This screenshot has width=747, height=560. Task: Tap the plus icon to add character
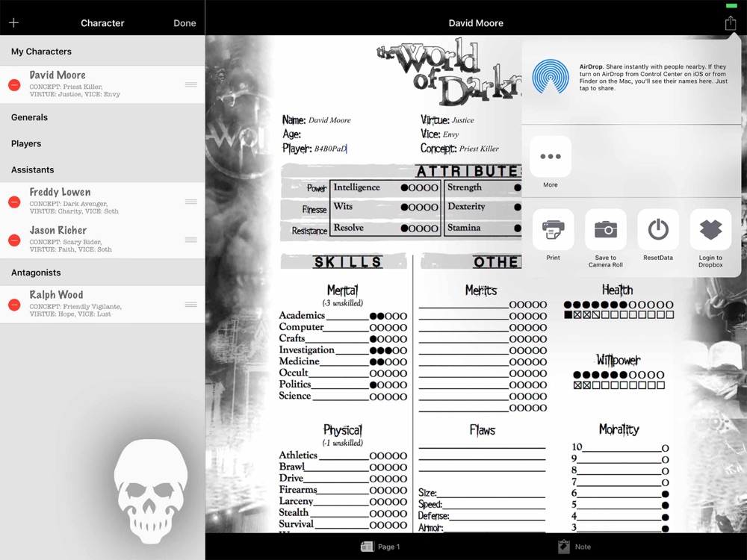[x=13, y=23]
